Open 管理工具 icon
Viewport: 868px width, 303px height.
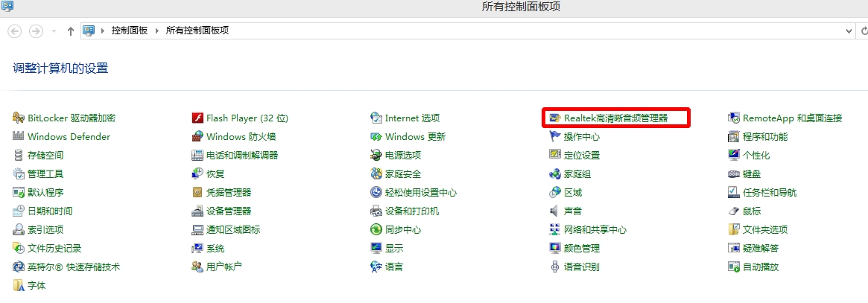pos(19,174)
